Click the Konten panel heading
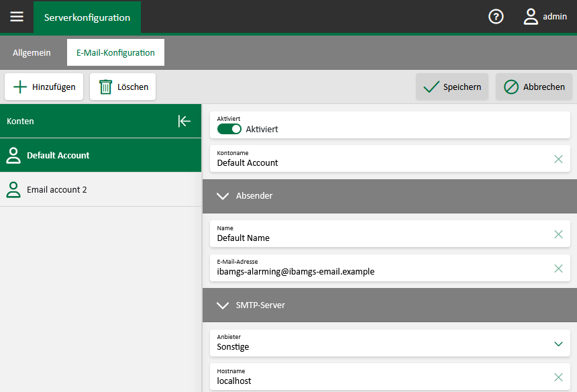 (x=20, y=121)
